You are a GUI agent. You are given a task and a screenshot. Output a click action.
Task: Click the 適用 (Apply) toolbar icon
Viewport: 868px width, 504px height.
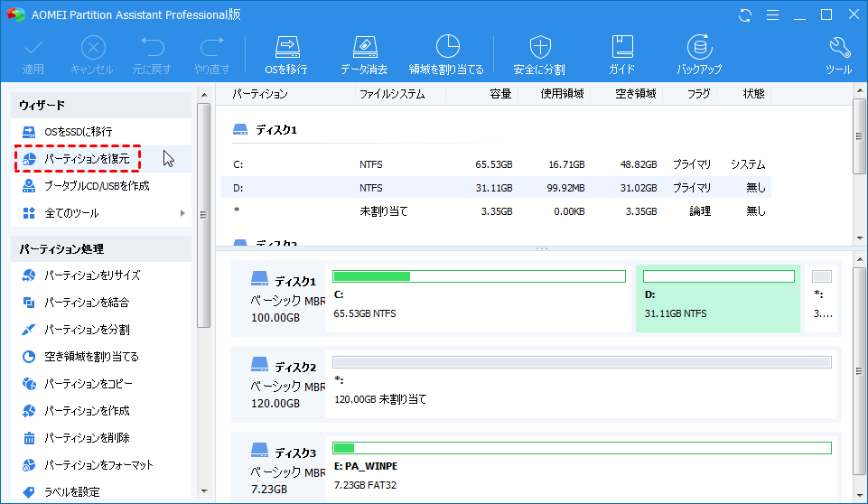coord(33,55)
